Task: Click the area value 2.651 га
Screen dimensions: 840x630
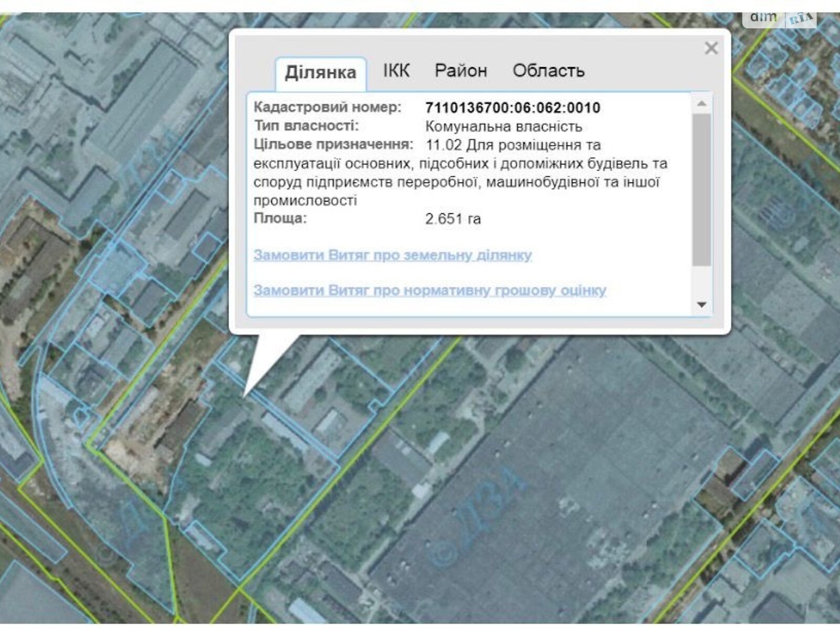Action: (x=453, y=219)
